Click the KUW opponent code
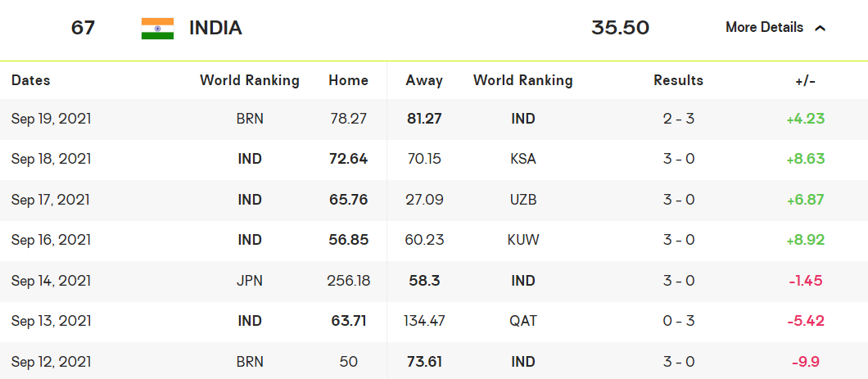The image size is (868, 379). 522,240
